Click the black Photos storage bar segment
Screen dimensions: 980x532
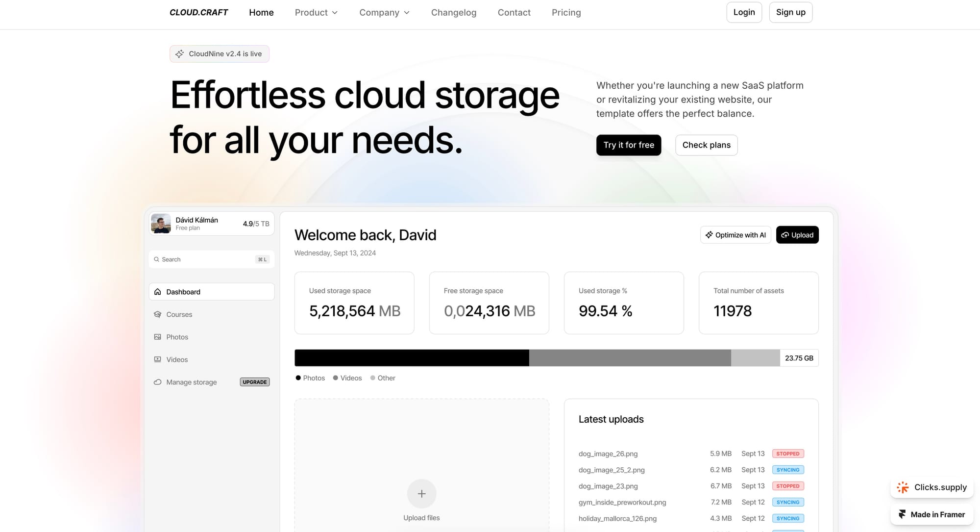pyautogui.click(x=412, y=358)
